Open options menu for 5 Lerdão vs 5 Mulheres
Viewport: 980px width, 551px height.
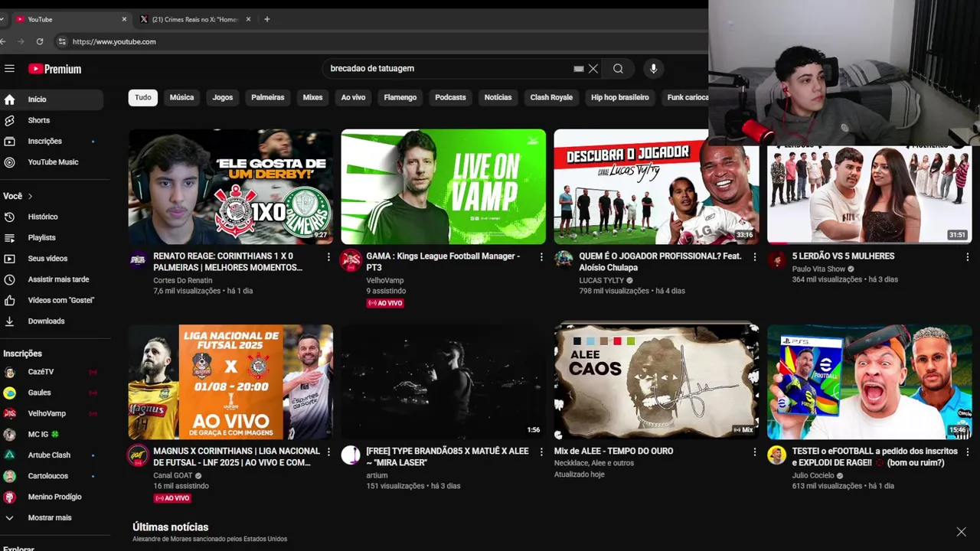[967, 257]
